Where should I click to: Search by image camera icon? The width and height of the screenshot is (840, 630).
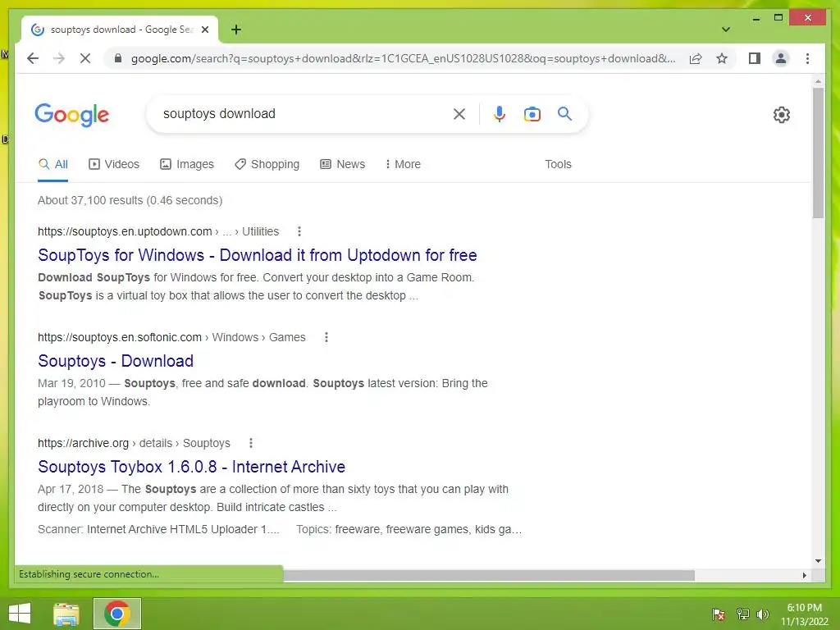pyautogui.click(x=532, y=113)
